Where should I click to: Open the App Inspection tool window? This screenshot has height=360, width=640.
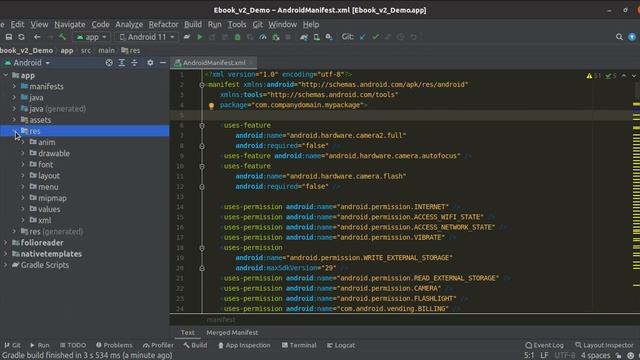coord(244,345)
